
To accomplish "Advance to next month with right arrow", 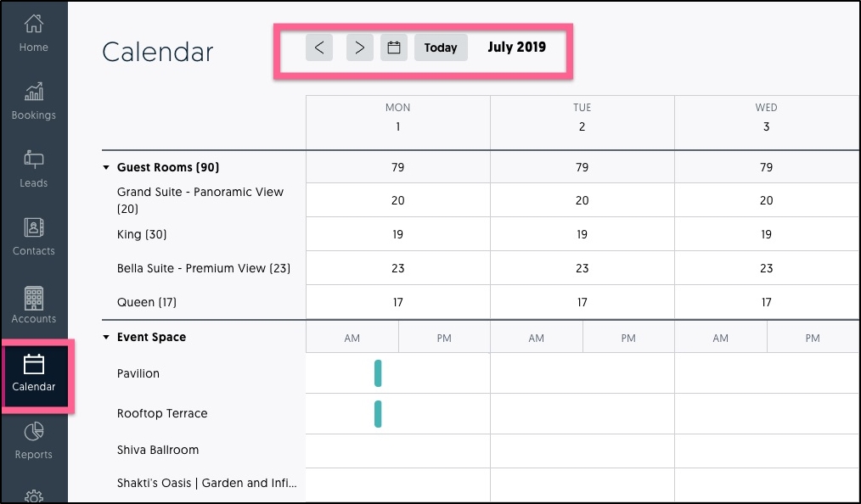I will 360,48.
